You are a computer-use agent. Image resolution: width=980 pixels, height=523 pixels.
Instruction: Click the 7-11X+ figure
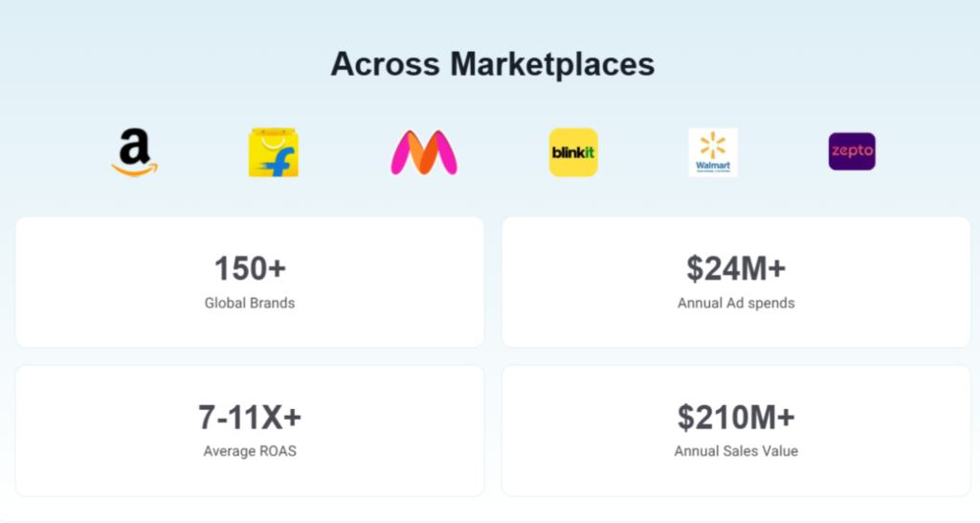click(250, 418)
